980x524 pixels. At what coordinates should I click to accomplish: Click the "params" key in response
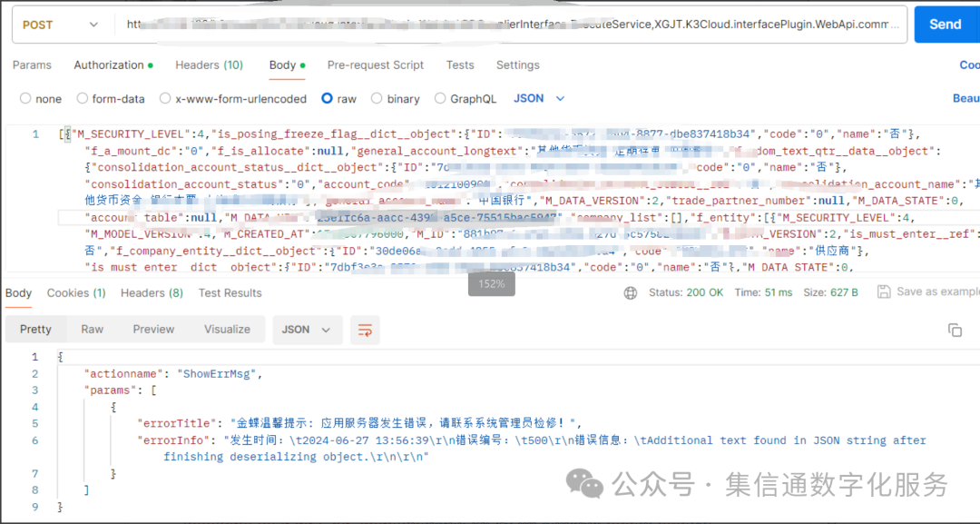point(110,391)
